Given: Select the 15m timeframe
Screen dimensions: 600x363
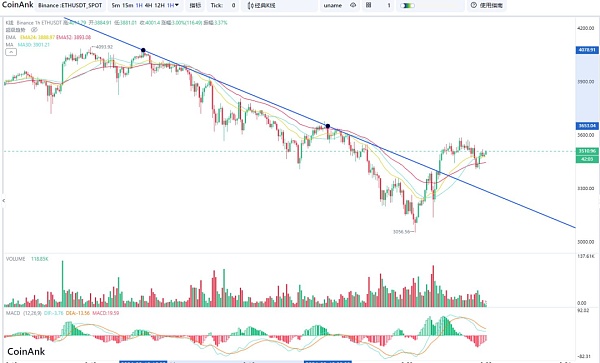Looking at the screenshot, I should coord(128,5).
